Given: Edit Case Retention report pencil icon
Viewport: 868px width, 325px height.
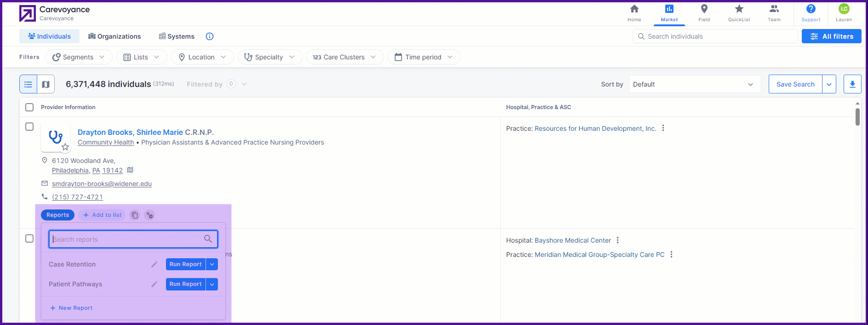Looking at the screenshot, I should click(x=154, y=264).
